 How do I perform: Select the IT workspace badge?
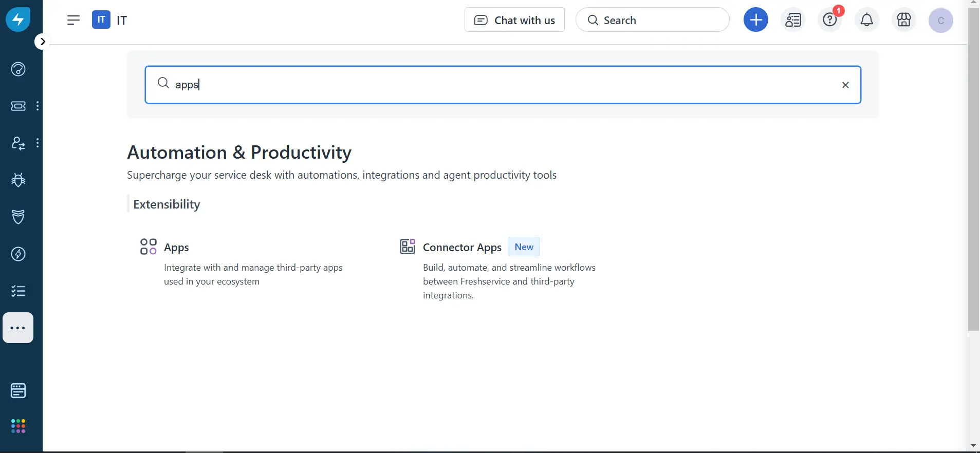pyautogui.click(x=101, y=20)
